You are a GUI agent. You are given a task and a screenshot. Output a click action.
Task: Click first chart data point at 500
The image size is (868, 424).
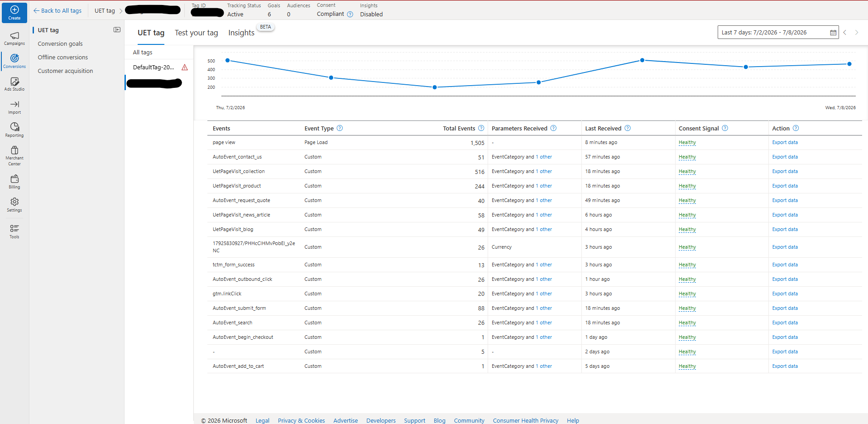pos(228,60)
